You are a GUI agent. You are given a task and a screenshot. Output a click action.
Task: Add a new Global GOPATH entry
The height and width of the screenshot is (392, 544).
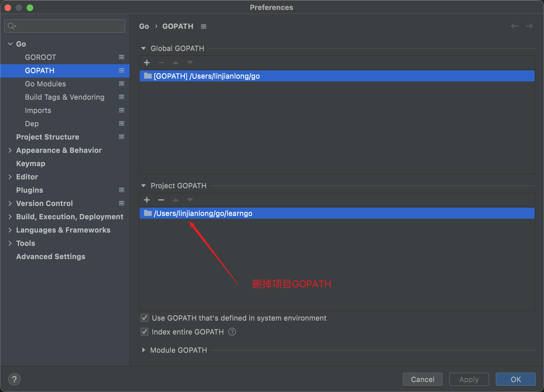(x=147, y=62)
